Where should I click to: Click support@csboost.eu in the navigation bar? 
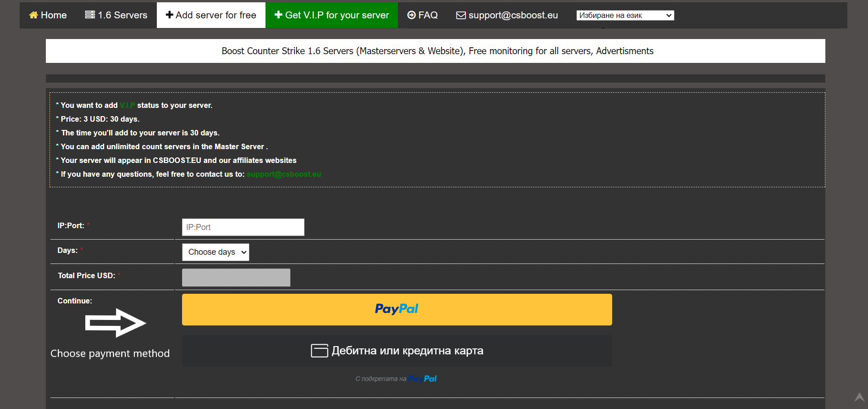coord(507,15)
